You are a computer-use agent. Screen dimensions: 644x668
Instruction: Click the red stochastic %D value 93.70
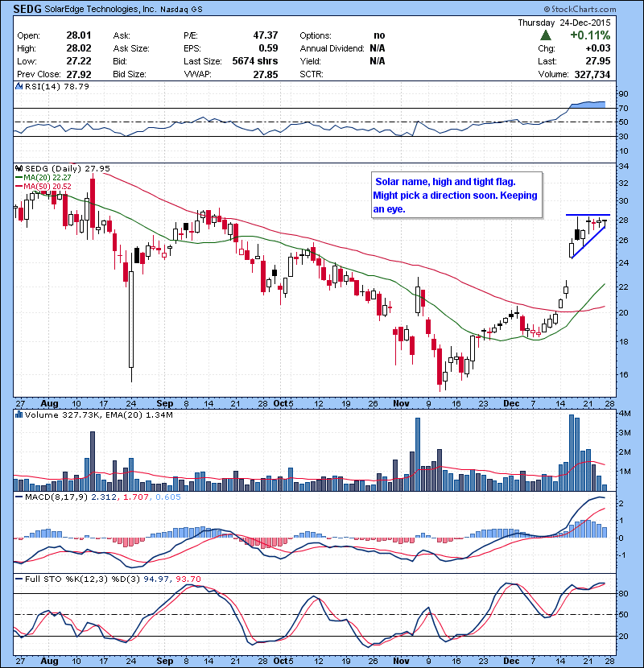tap(188, 579)
